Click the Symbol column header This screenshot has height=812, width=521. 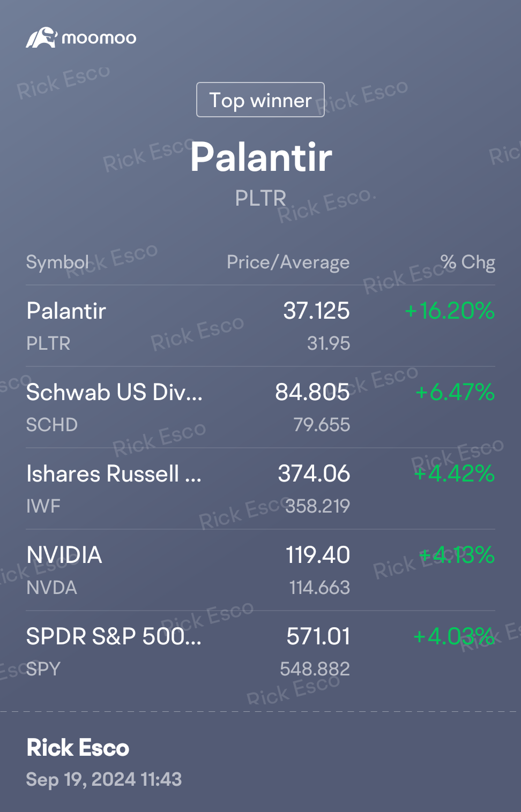pos(57,262)
